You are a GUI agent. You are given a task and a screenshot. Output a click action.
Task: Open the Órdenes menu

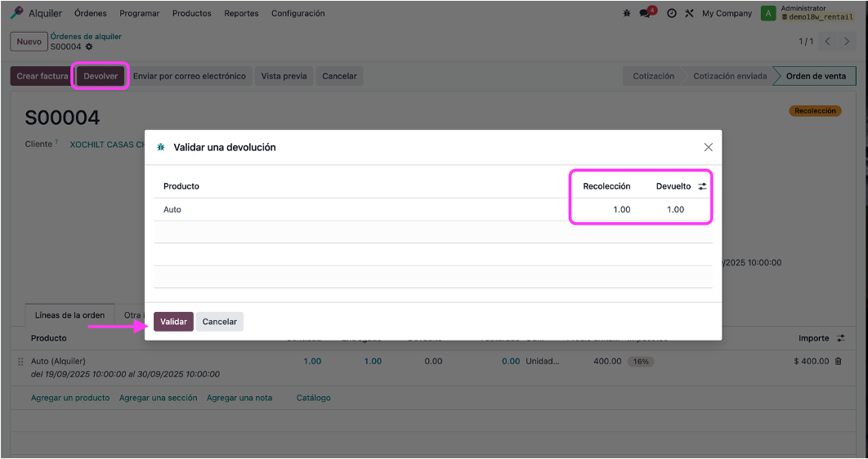point(90,13)
